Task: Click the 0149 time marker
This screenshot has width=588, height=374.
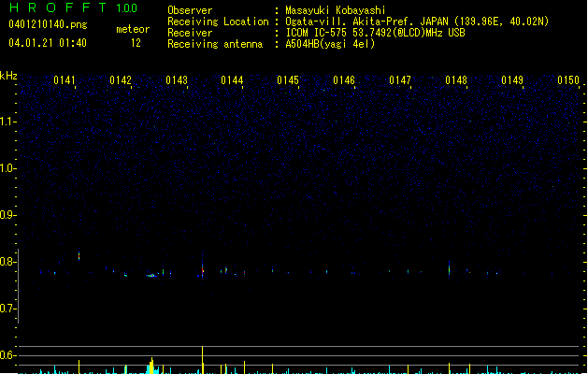Action: click(512, 80)
